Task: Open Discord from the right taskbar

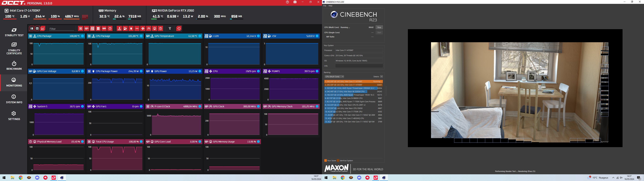Action: (359, 178)
